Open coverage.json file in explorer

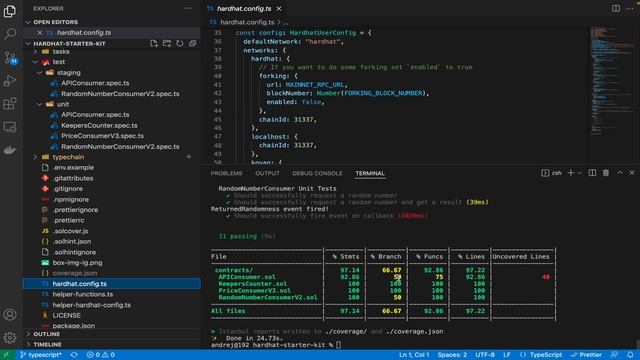111,273
